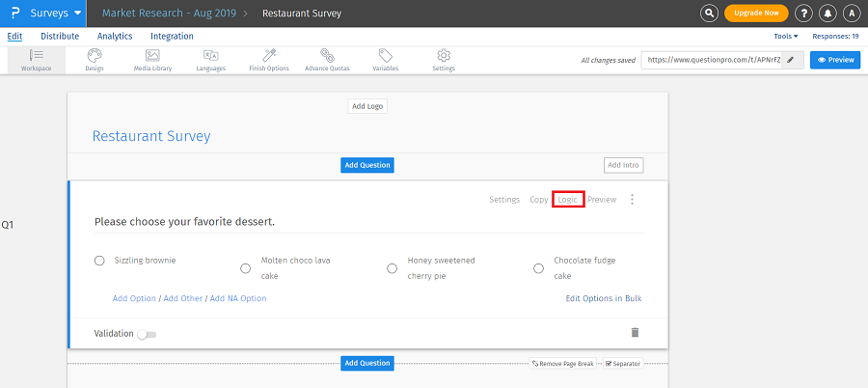Select the Sizzling brownie radio option
Image resolution: width=868 pixels, height=388 pixels.
tap(99, 261)
